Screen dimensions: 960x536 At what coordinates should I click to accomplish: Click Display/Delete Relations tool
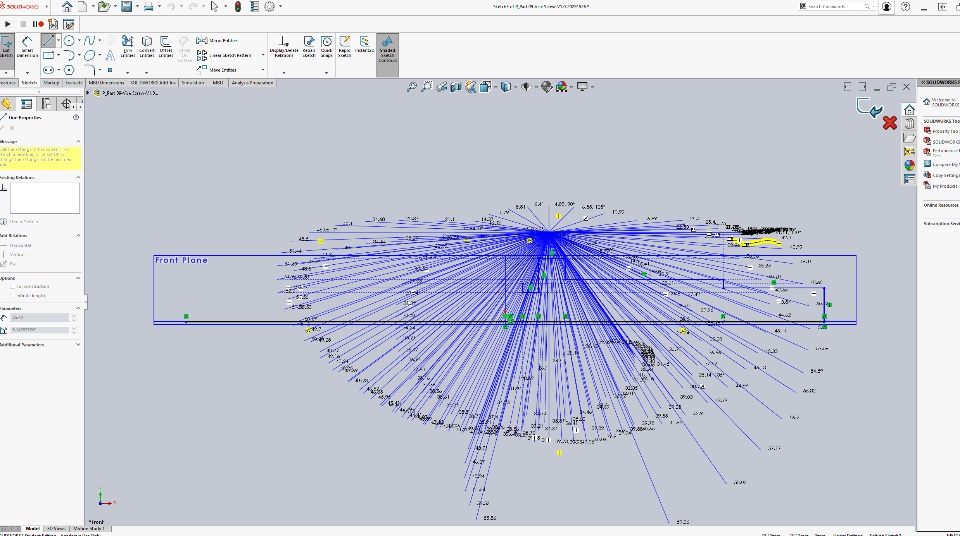coord(284,47)
